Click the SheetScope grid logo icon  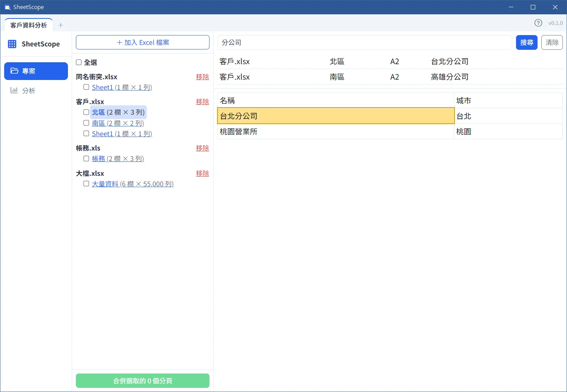(x=12, y=44)
